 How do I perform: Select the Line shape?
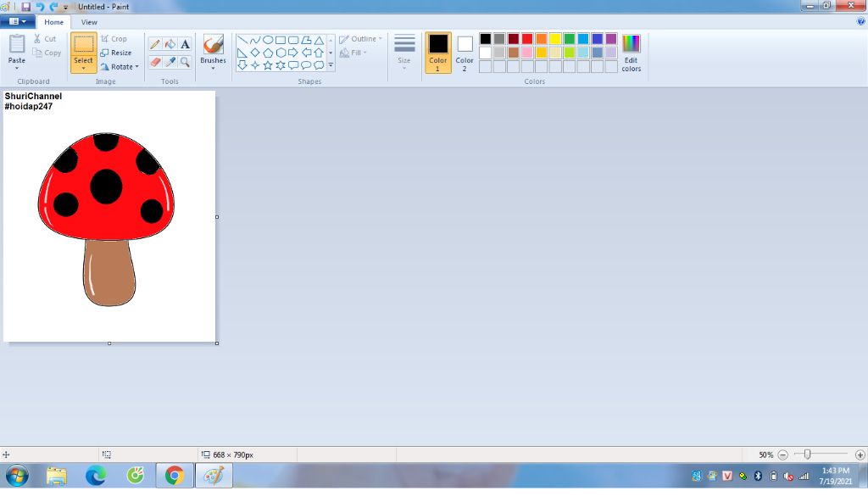click(242, 40)
